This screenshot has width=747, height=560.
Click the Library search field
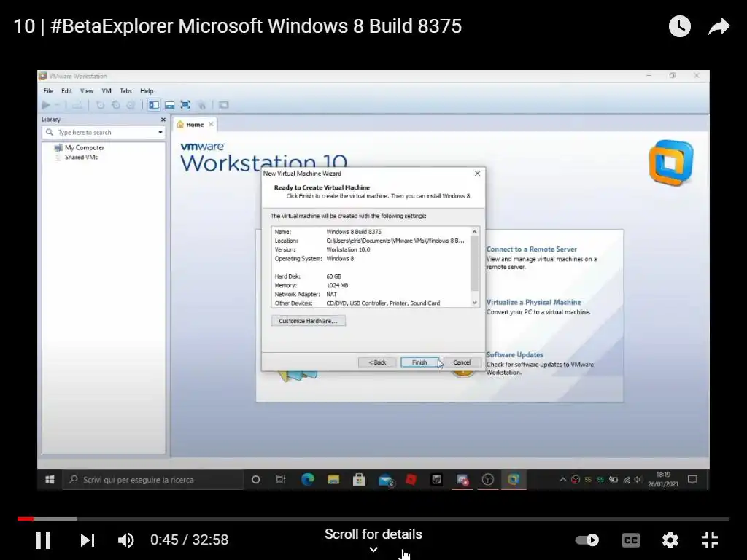click(x=103, y=133)
